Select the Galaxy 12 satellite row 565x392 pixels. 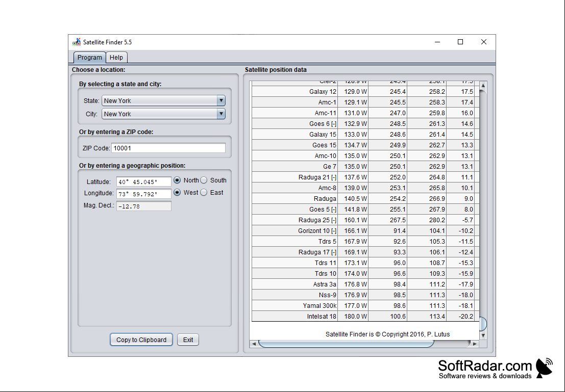point(365,92)
